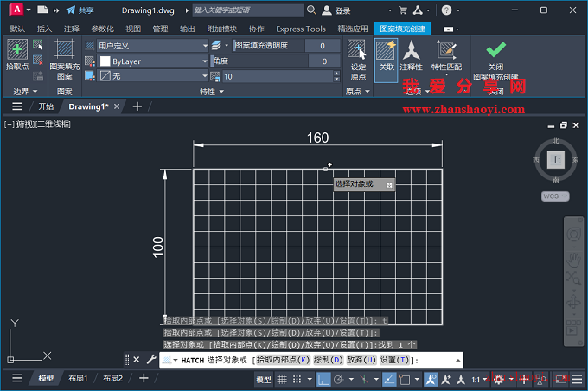Click the 角度 angle slider
Screen dimensions: 588x391
coord(259,61)
